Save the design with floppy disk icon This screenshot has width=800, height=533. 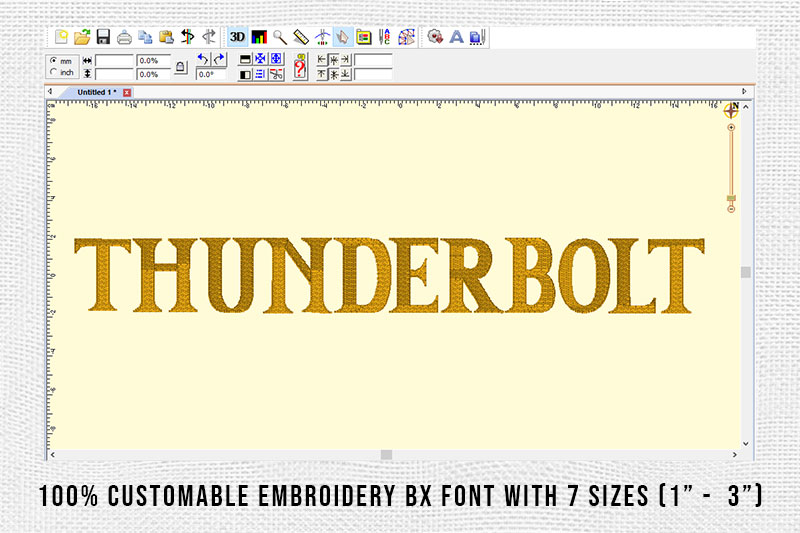(104, 37)
